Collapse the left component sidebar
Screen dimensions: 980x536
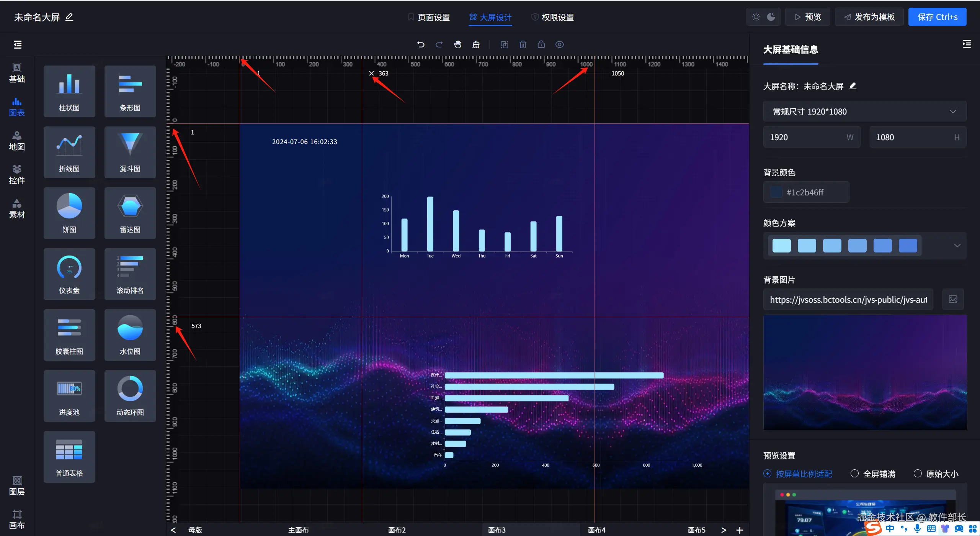pos(18,44)
